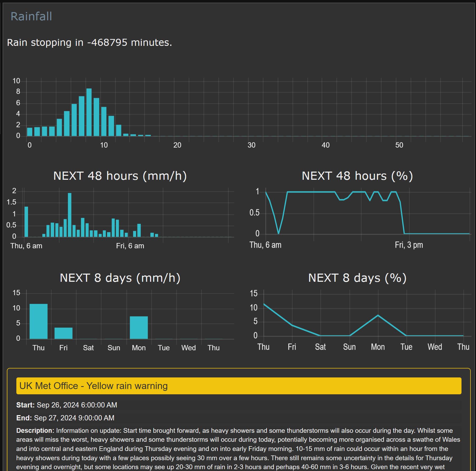The height and width of the screenshot is (471, 476).
Task: Select the 'Rain stopping in -468795 minutes.' text
Action: pyautogui.click(x=89, y=42)
